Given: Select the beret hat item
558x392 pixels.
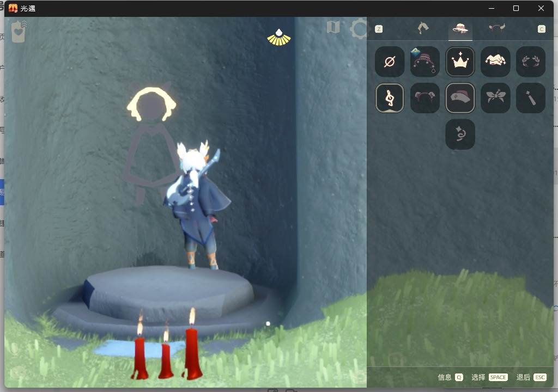Looking at the screenshot, I should [x=460, y=98].
